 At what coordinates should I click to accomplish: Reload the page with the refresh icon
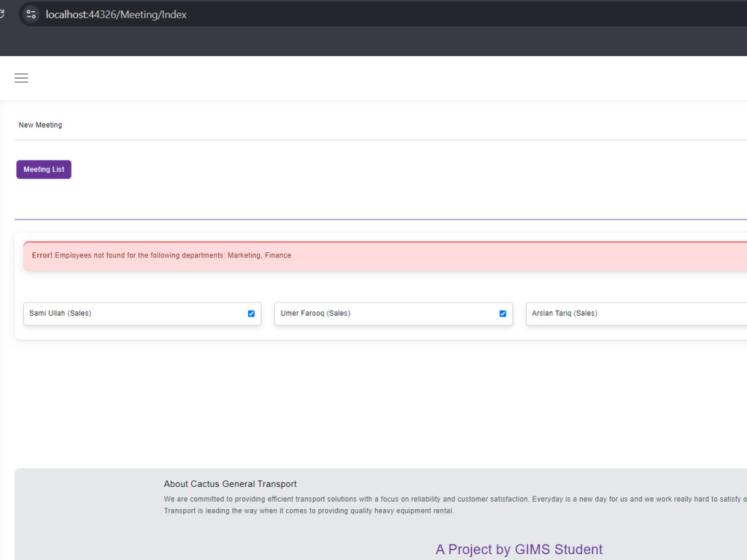2,14
